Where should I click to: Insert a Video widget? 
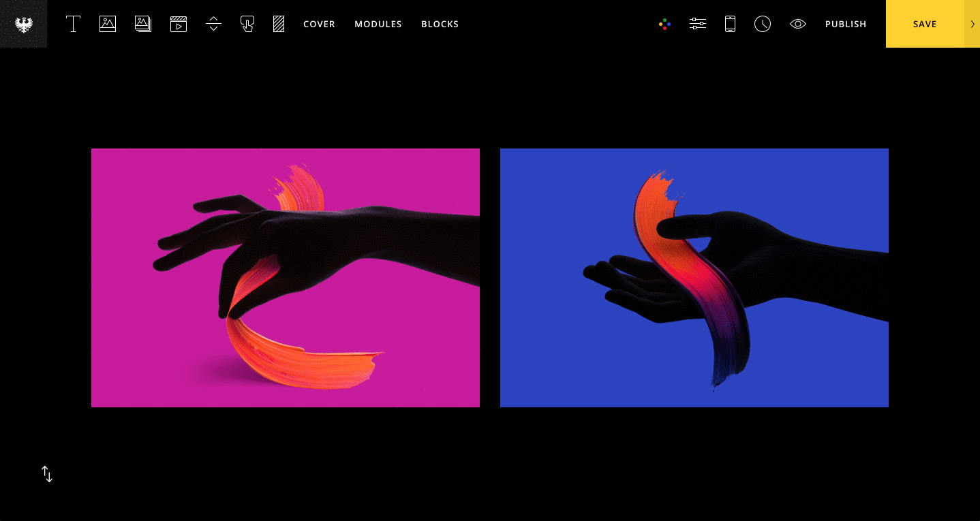tap(178, 24)
